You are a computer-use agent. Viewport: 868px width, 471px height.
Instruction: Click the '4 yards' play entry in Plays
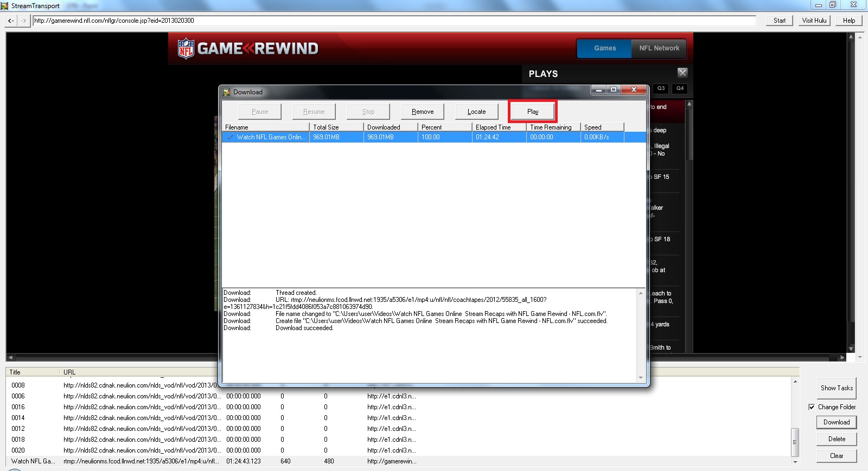tap(661, 324)
